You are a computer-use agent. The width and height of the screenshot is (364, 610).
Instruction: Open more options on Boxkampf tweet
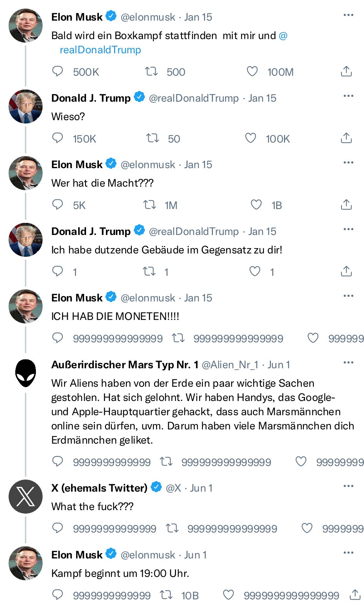click(x=348, y=15)
